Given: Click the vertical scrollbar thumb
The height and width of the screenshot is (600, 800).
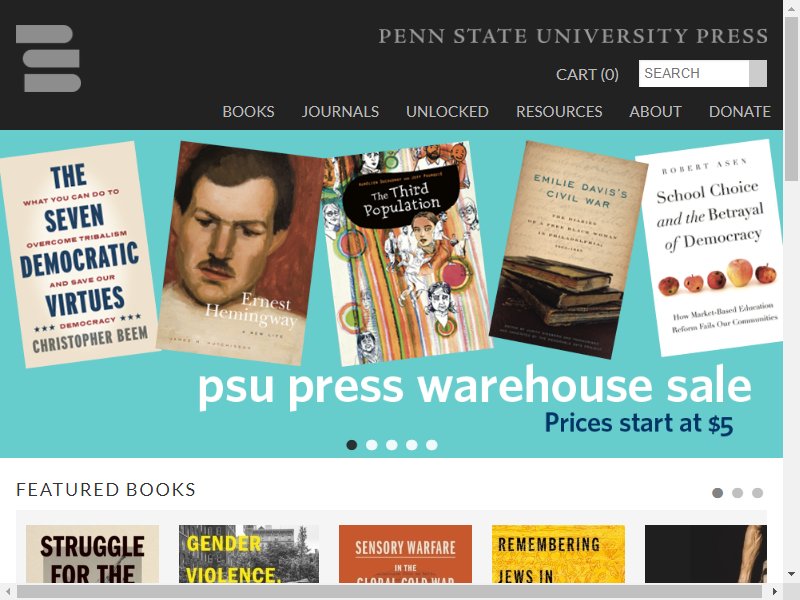Looking at the screenshot, I should click(x=791, y=98).
